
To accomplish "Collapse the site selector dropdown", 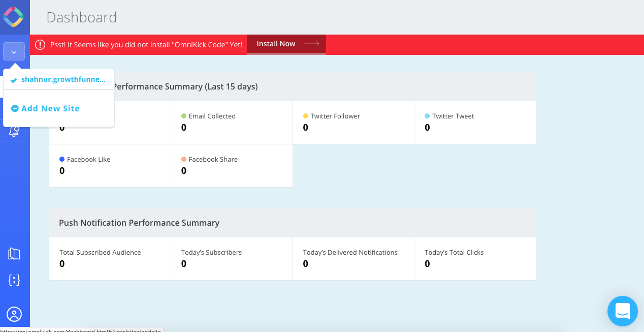I will 14,51.
